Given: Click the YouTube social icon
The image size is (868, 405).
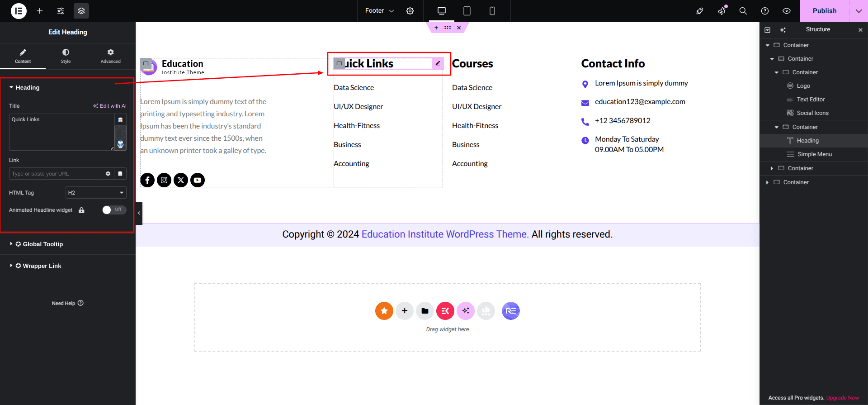Looking at the screenshot, I should 198,180.
